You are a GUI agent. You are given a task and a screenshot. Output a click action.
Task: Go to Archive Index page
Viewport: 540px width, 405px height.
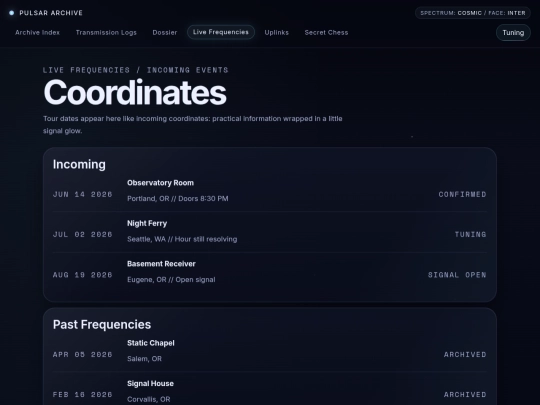point(38,32)
